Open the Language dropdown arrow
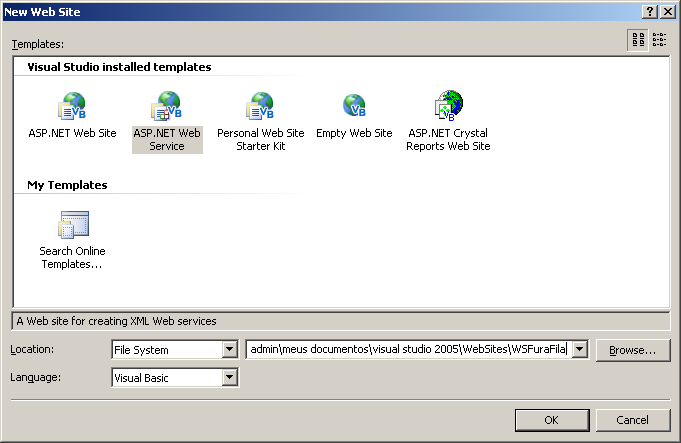Viewport: 681px width, 443px height. click(x=229, y=377)
